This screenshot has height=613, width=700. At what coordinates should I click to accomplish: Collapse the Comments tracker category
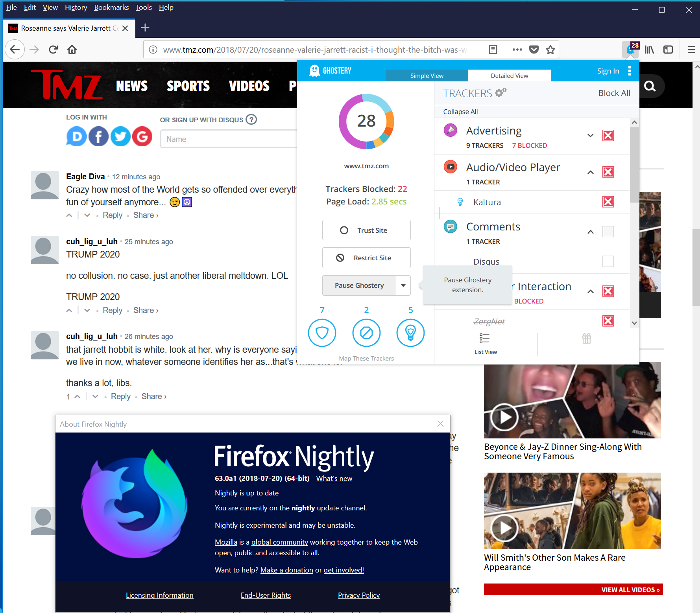click(x=590, y=232)
